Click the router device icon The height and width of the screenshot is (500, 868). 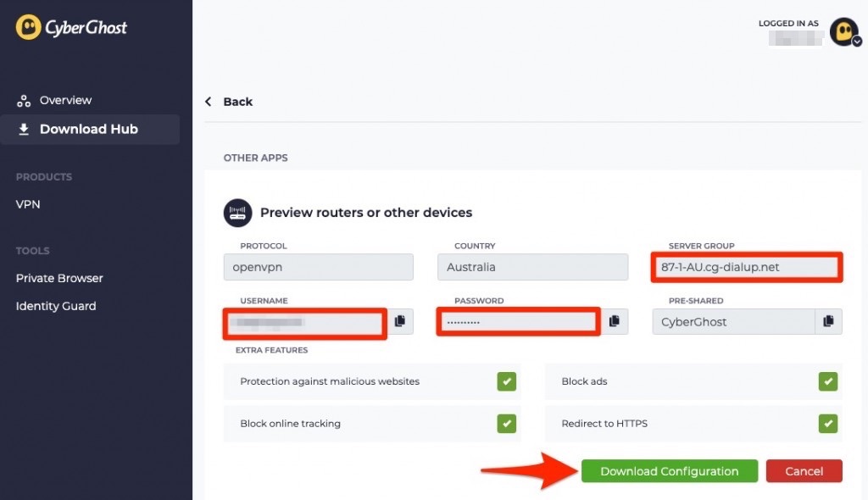pyautogui.click(x=237, y=213)
